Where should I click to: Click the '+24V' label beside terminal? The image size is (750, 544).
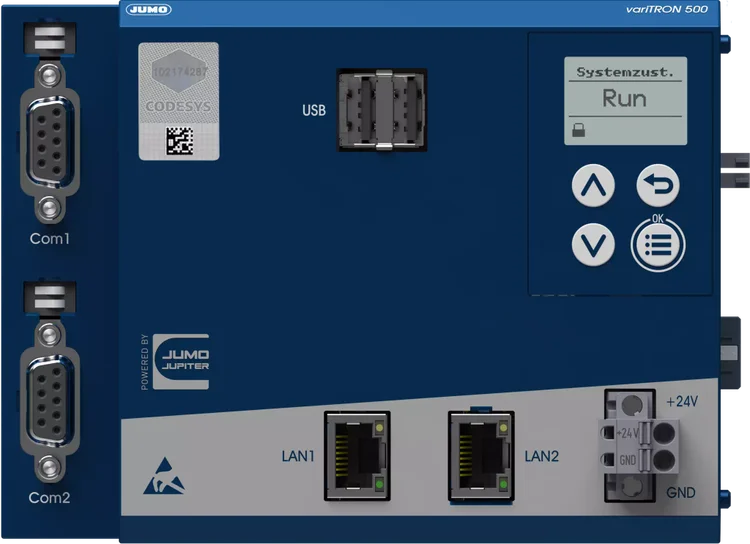point(682,401)
